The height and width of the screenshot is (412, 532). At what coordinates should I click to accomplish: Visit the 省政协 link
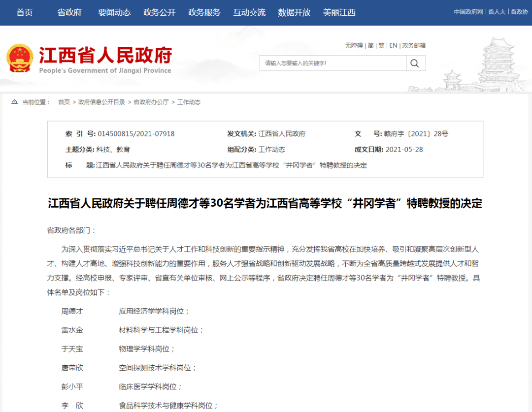point(519,12)
